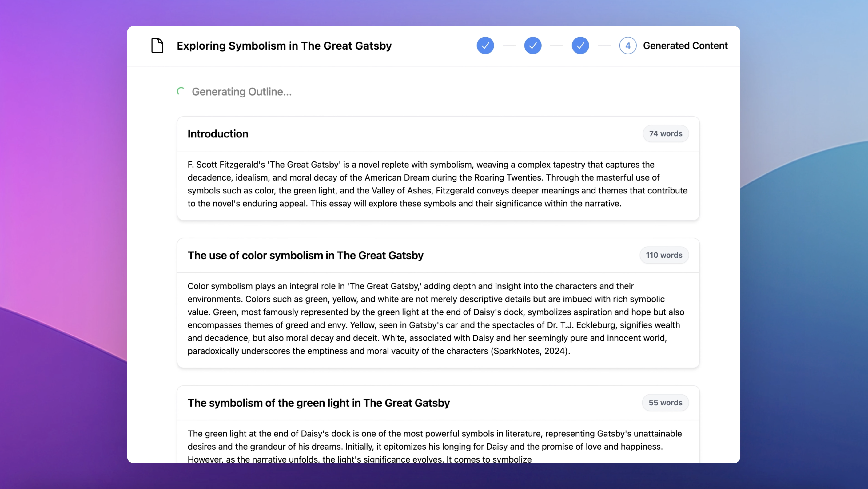Click the Generating Outline status text
This screenshot has width=868, height=489.
241,92
